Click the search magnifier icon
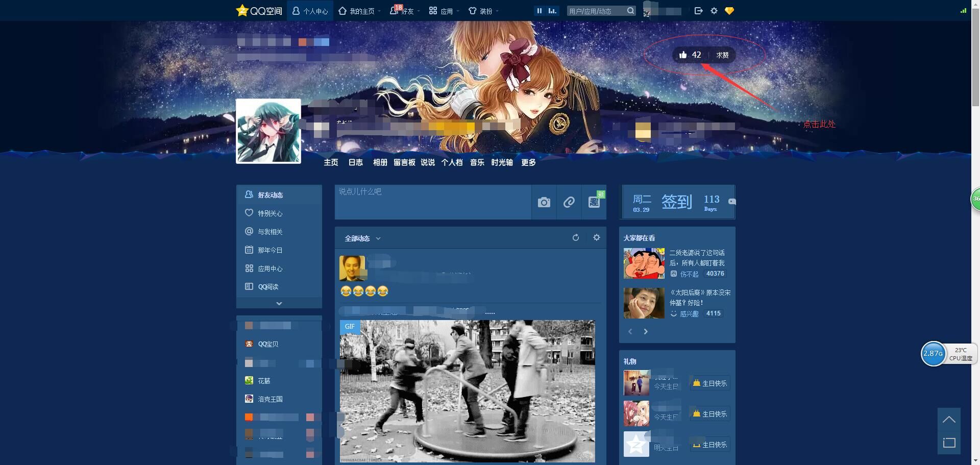The image size is (980, 465). pyautogui.click(x=630, y=10)
